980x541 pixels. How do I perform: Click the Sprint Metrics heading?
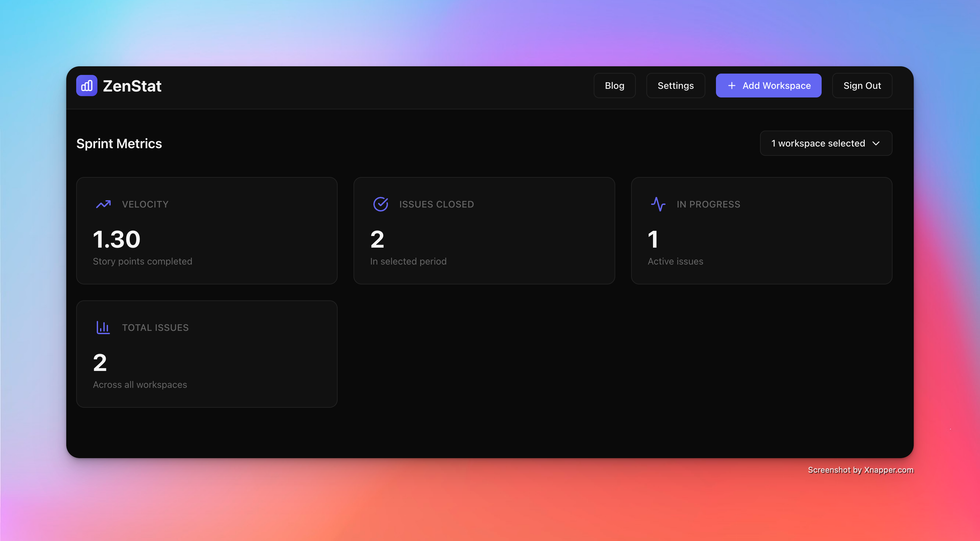119,144
